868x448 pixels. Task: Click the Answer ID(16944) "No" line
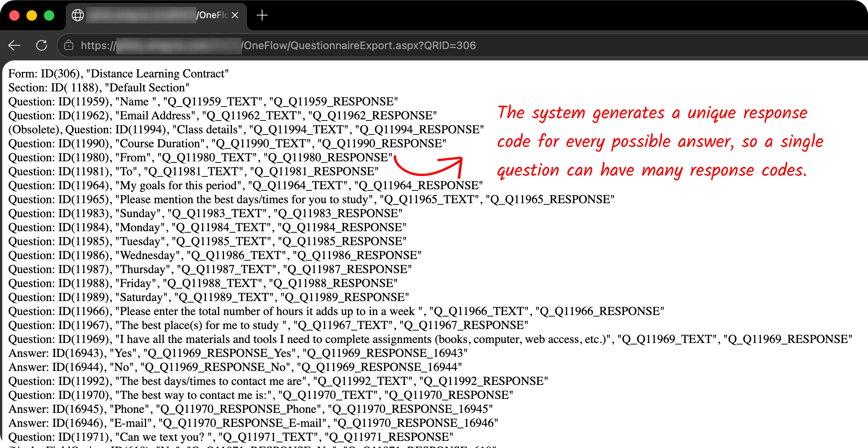(235, 367)
